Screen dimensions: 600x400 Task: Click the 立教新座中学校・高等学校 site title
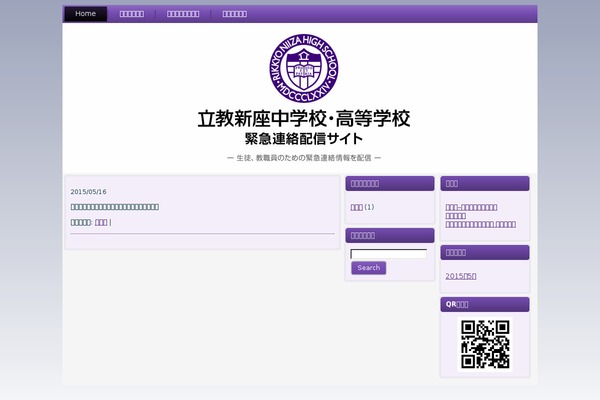[x=304, y=118]
